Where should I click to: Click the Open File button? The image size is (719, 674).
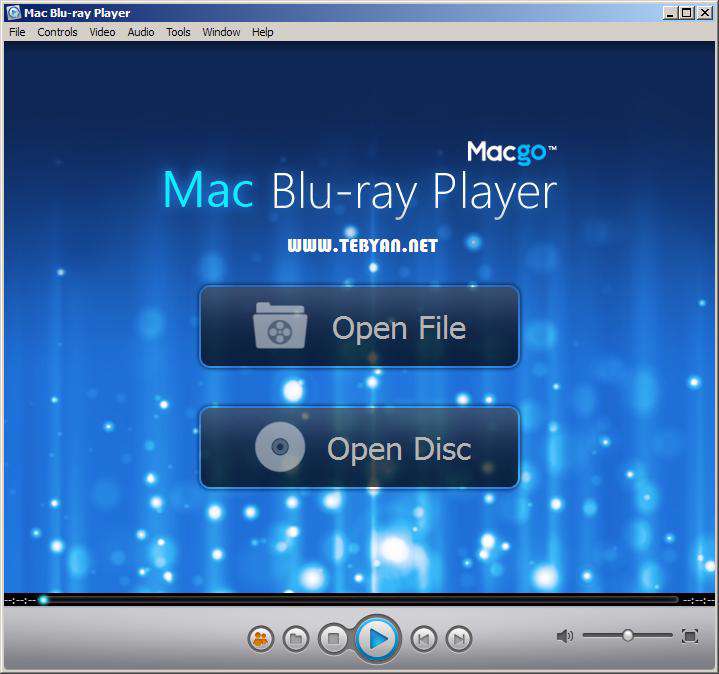coord(360,326)
